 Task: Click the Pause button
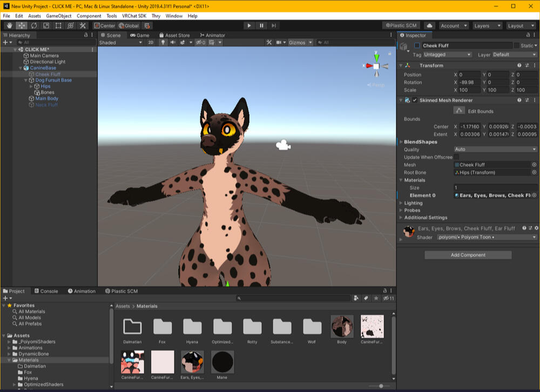[x=261, y=25]
